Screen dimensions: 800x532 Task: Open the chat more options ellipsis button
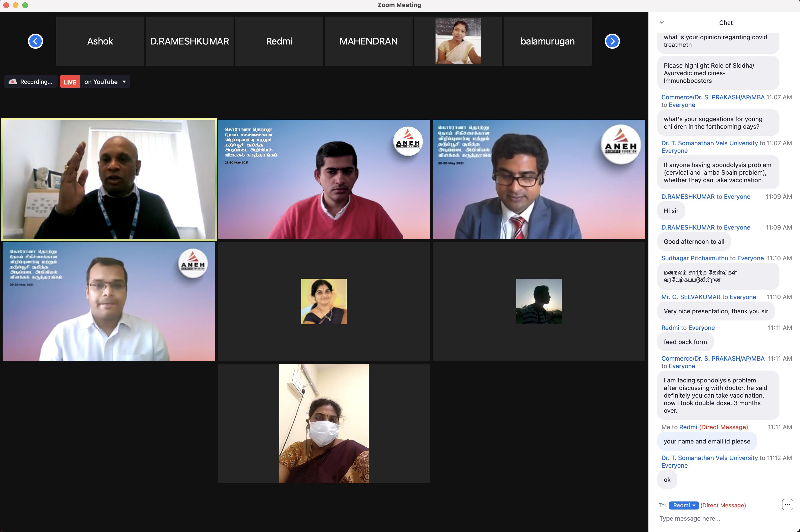point(787,505)
